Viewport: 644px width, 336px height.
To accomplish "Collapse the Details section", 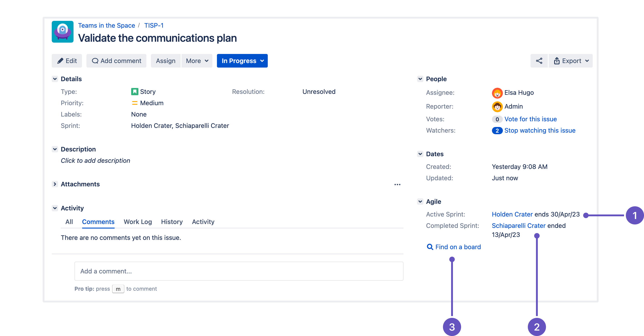I will [55, 79].
